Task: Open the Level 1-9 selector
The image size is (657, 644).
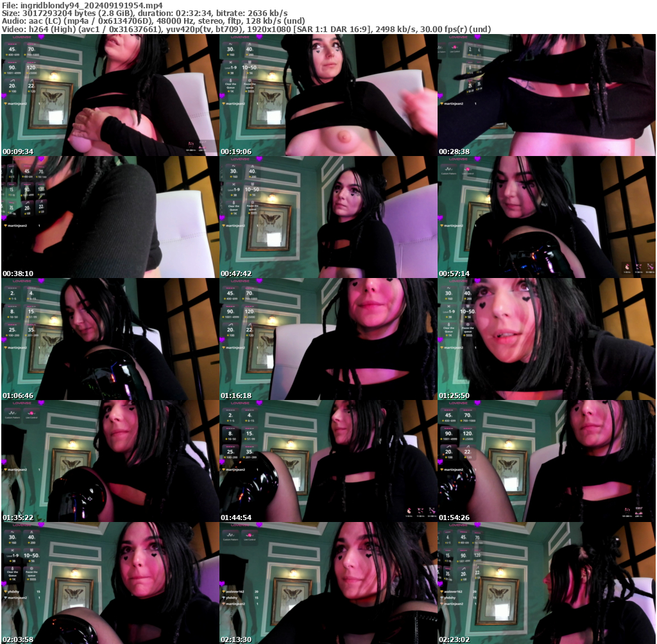Action: tap(231, 67)
